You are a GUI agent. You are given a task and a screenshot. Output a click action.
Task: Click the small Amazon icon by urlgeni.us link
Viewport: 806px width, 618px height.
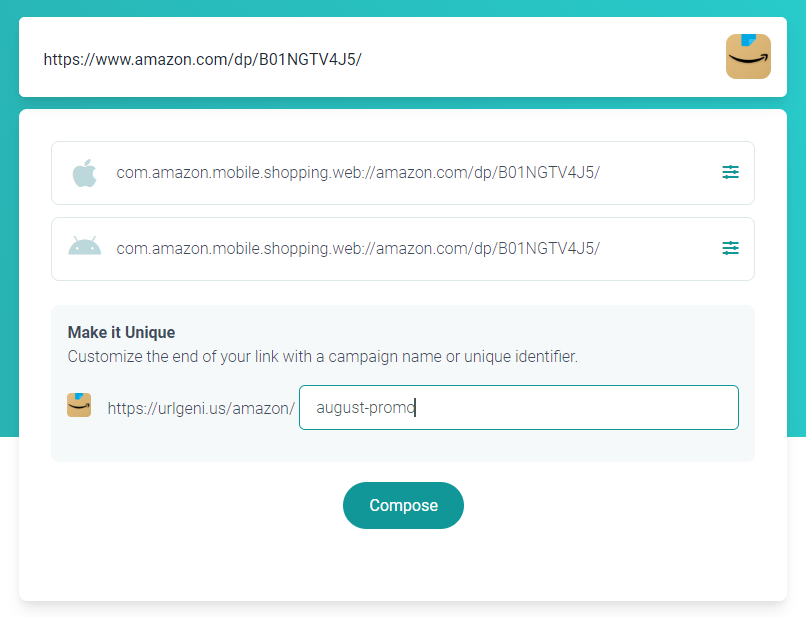point(79,405)
